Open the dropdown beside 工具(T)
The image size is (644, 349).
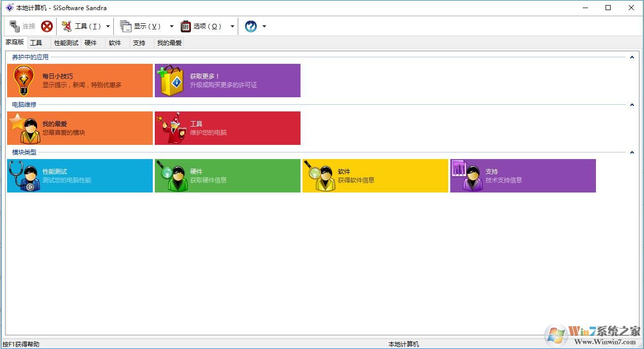coord(108,26)
